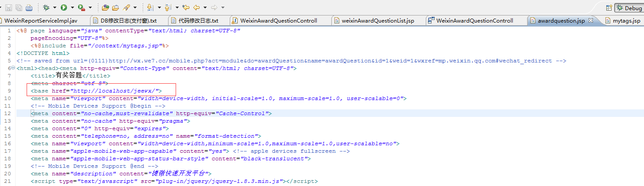The height and width of the screenshot is (186, 644).
Task: Click the status-bar-style black-translucent line
Action: pos(171,159)
